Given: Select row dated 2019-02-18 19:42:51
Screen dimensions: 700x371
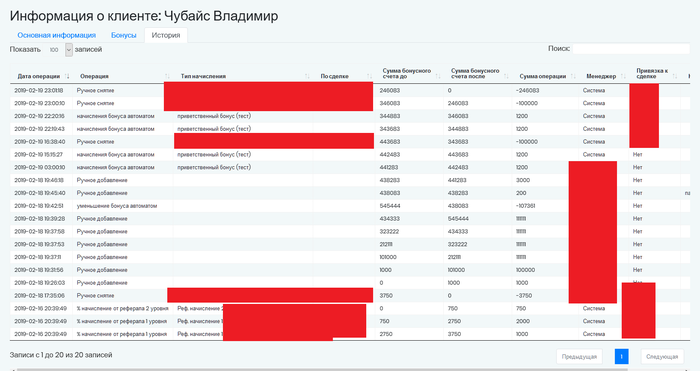Looking at the screenshot, I should 350,206.
